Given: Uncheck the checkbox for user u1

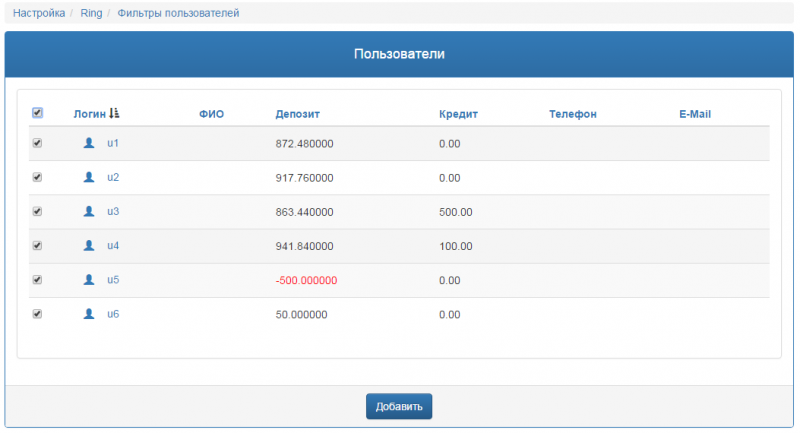Looking at the screenshot, I should pyautogui.click(x=37, y=143).
